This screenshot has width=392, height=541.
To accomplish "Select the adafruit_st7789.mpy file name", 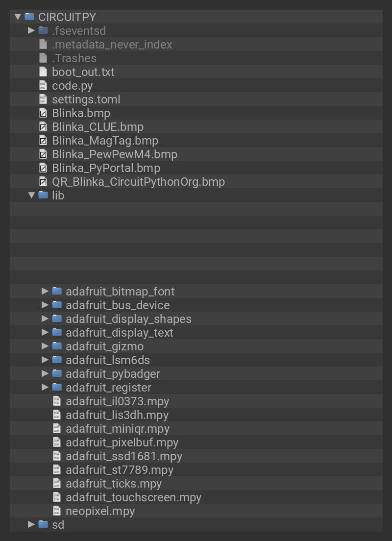I will coord(120,470).
